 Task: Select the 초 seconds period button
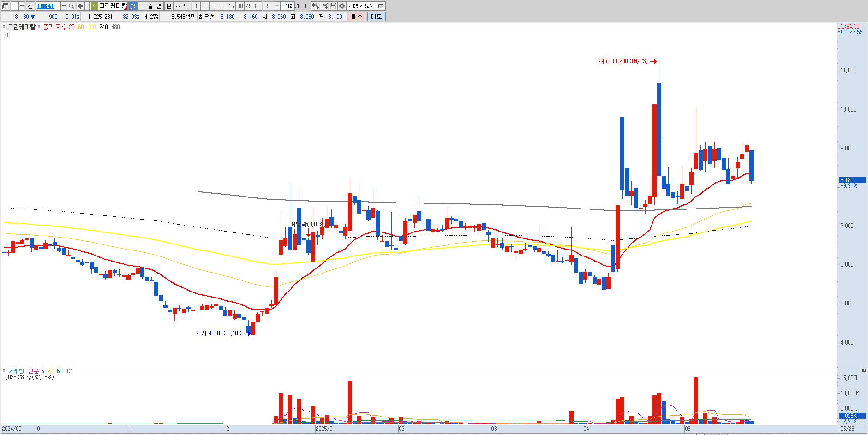(x=178, y=6)
